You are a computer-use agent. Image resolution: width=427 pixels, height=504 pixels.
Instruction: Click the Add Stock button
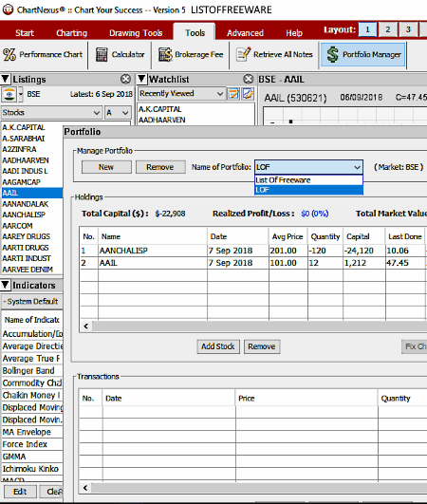click(218, 346)
